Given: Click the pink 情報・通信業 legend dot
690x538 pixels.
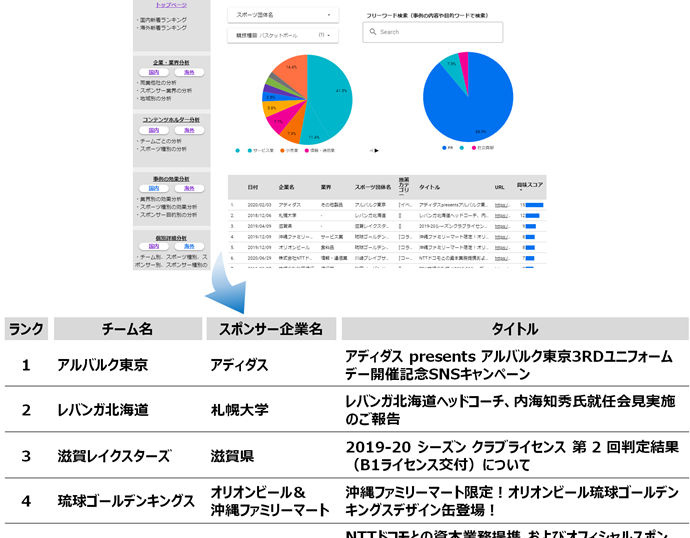Looking at the screenshot, I should (307, 150).
